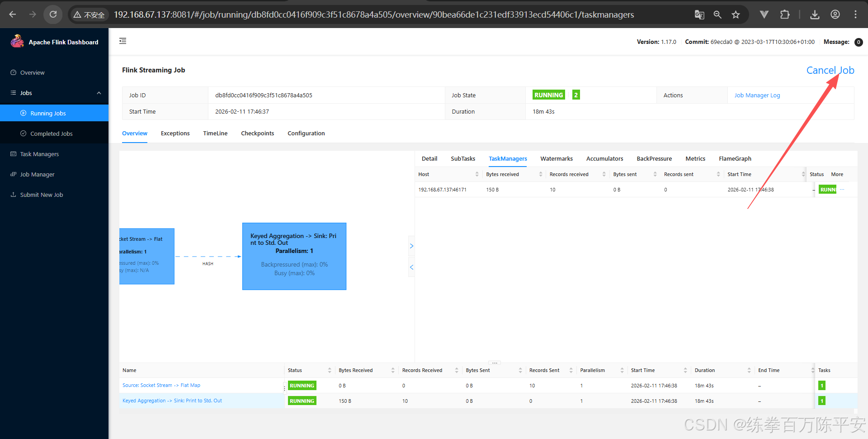Screen dimensions: 868x439
Task: Expand the job graph panel right arrow
Action: pyautogui.click(x=411, y=246)
